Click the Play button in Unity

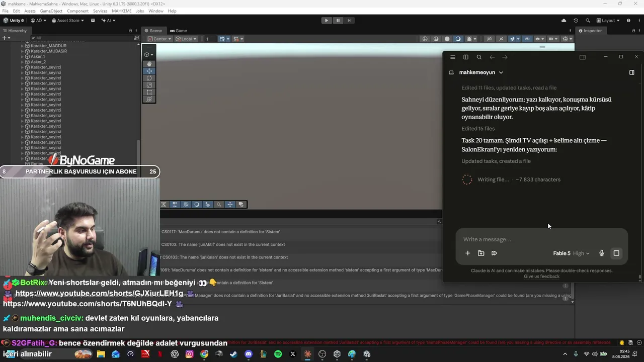[326, 21]
